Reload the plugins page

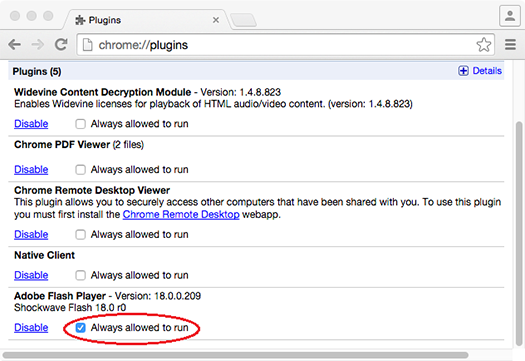click(x=61, y=45)
